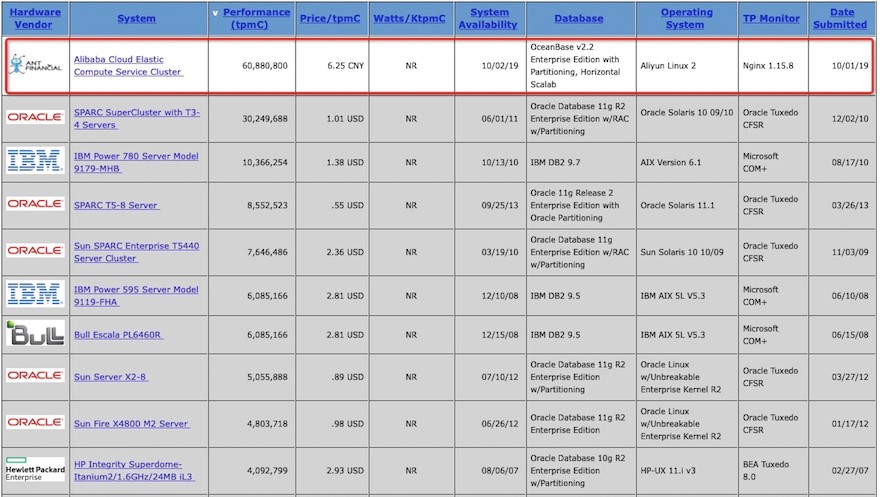Click Oracle logo in SPARC SuperCluster row

[35, 117]
